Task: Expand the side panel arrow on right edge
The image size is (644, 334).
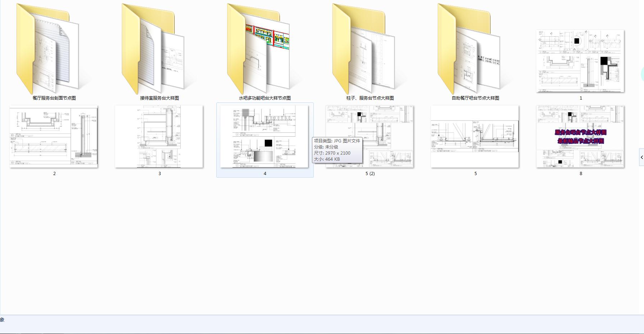Action: (641, 157)
